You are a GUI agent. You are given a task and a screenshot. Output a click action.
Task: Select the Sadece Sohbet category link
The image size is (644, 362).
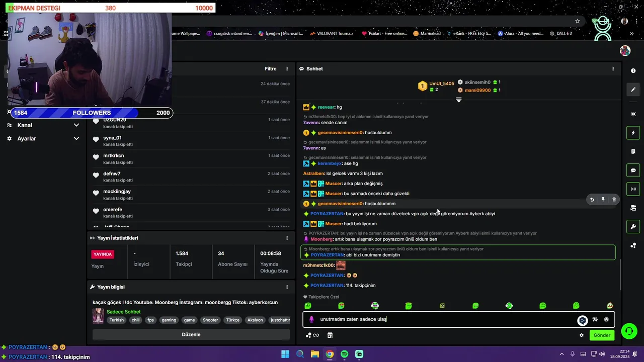[x=123, y=312]
